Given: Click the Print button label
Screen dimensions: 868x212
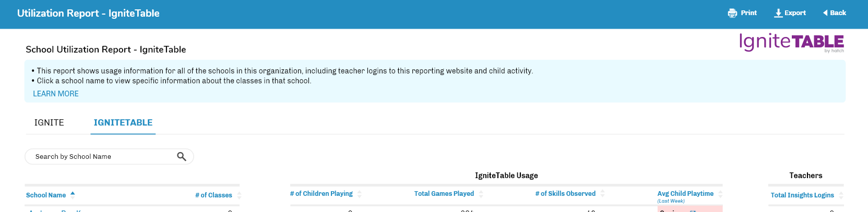Looking at the screenshot, I should pos(748,13).
